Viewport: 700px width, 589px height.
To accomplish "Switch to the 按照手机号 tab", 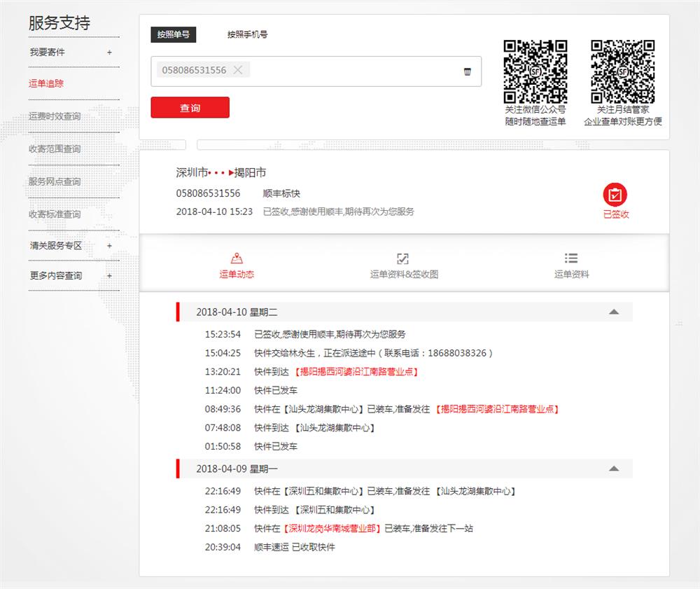I will tap(247, 34).
